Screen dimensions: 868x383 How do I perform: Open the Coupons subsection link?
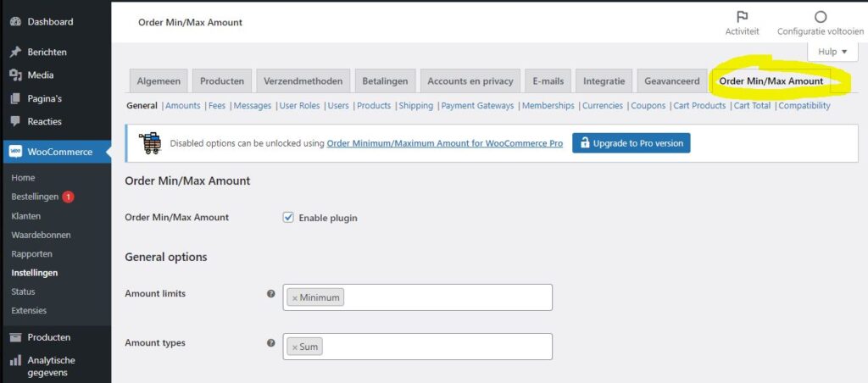click(648, 106)
